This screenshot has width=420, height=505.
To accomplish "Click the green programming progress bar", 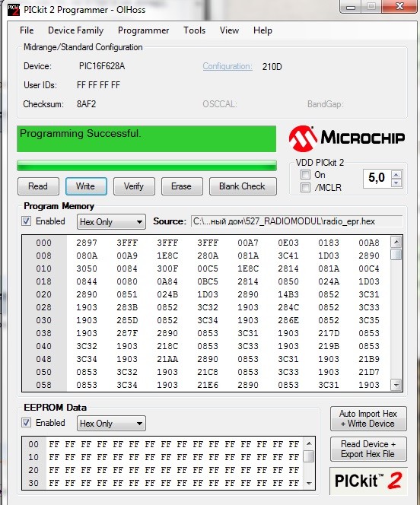I will 147,165.
